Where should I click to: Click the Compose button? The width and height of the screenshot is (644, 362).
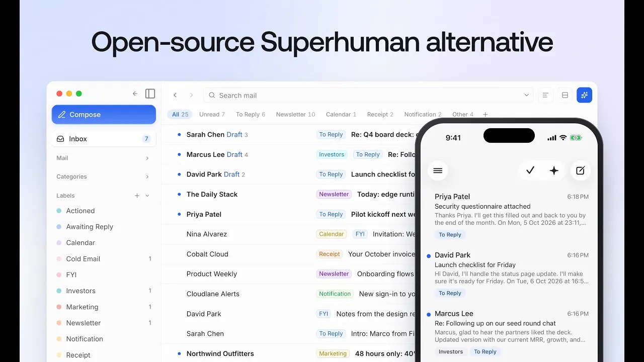click(104, 115)
